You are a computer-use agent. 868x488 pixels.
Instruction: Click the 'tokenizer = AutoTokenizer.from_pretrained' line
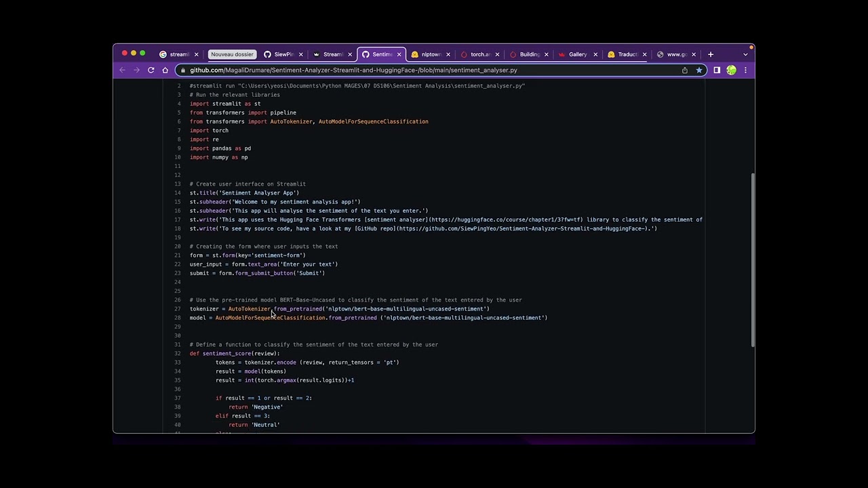coord(339,309)
